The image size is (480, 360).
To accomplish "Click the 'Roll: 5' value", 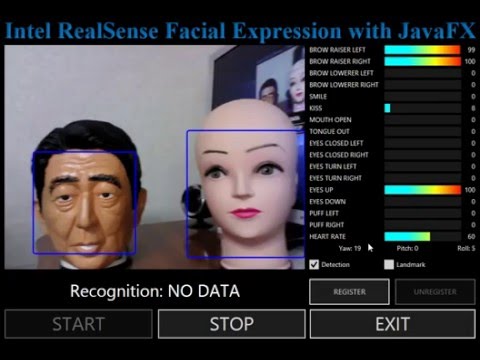I will pos(466,248).
